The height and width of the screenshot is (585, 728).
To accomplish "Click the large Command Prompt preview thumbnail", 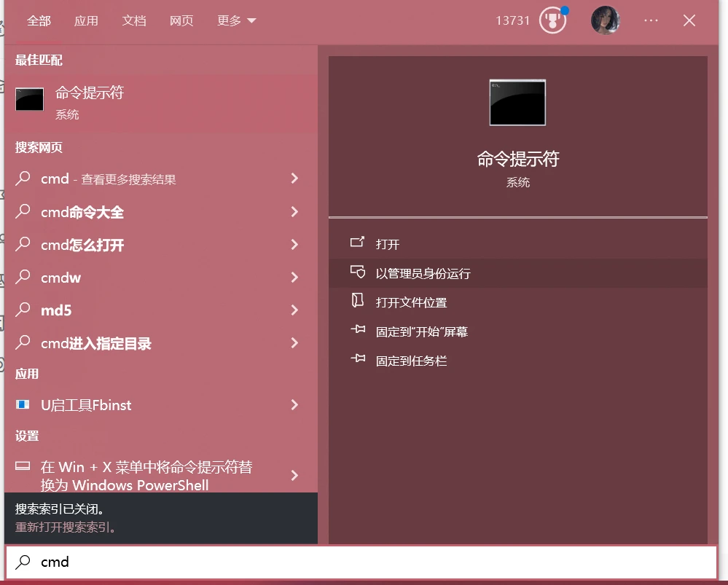I will click(x=517, y=103).
